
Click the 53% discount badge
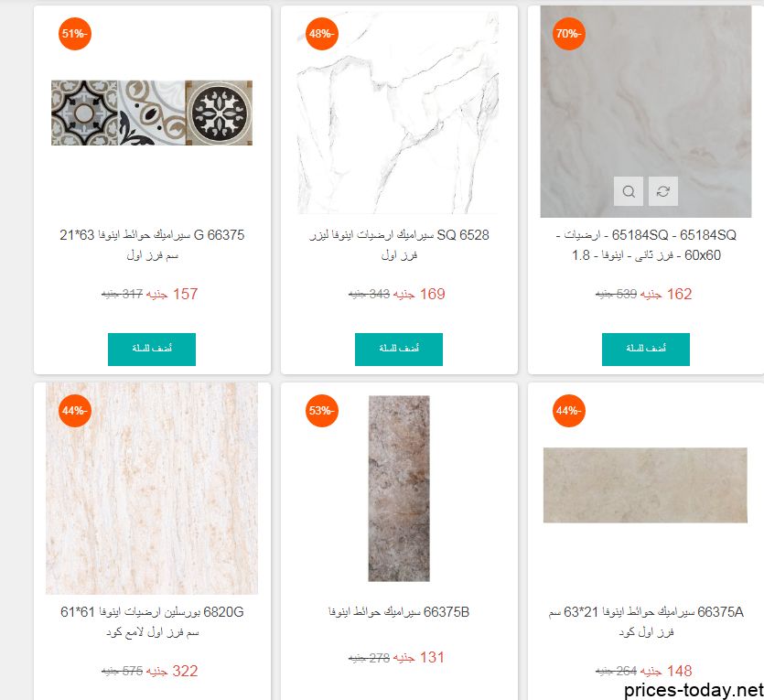pos(321,411)
